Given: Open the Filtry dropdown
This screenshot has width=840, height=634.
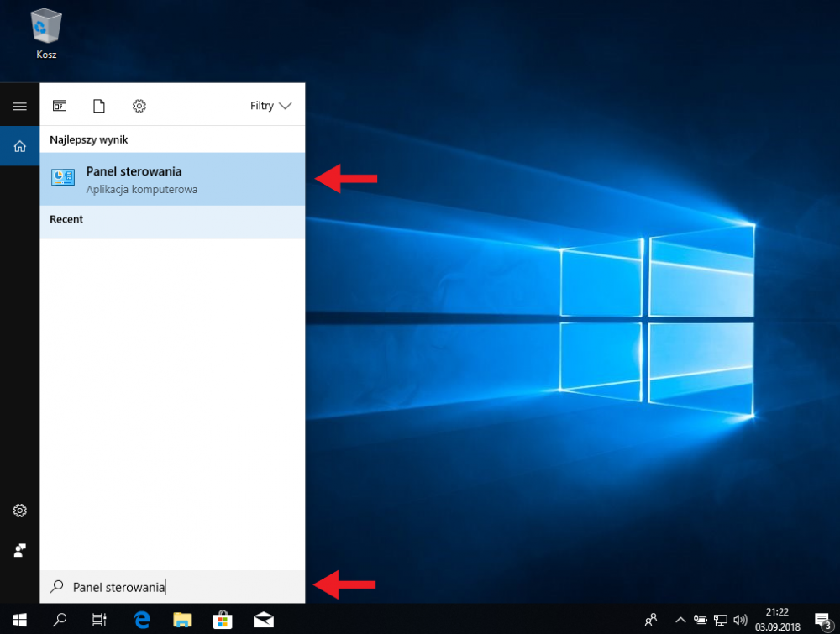Looking at the screenshot, I should (270, 106).
